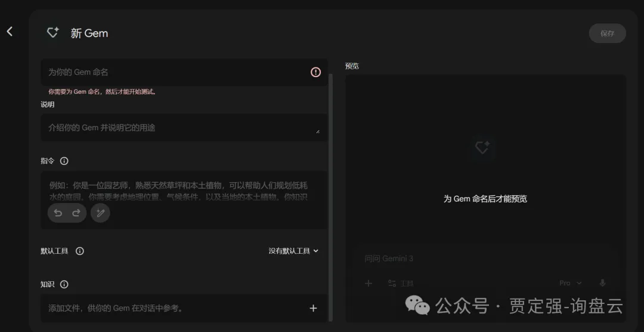Show info tooltip next to 指令

pyautogui.click(x=64, y=161)
